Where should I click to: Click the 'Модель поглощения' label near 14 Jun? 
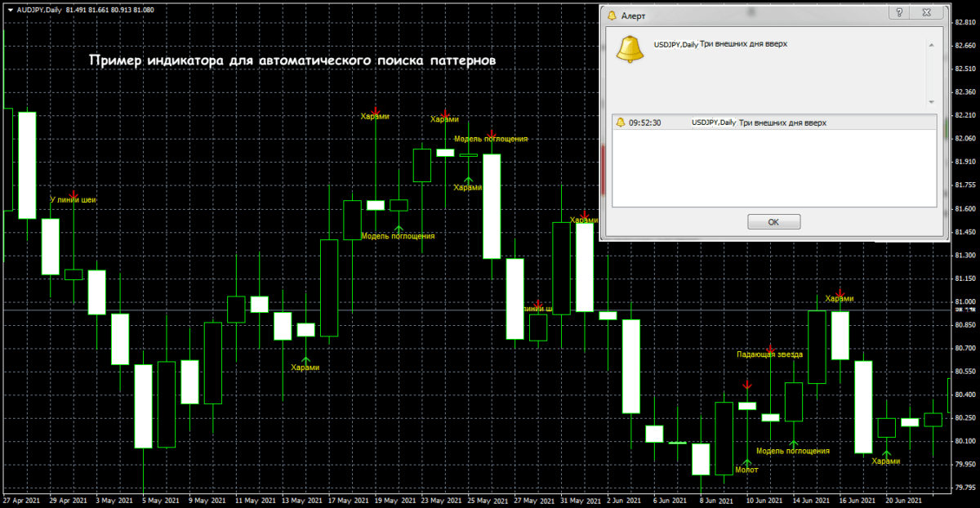pos(793,451)
